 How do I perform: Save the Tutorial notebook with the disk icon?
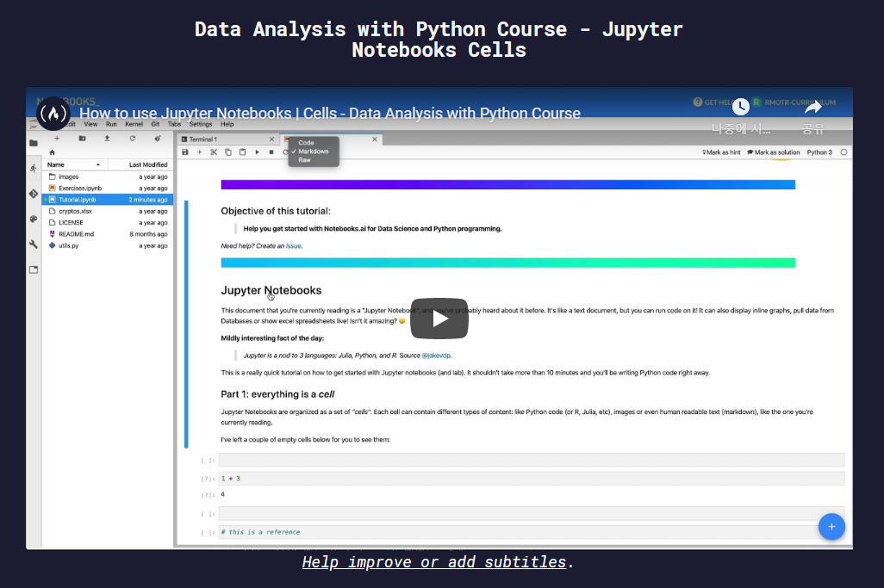185,152
